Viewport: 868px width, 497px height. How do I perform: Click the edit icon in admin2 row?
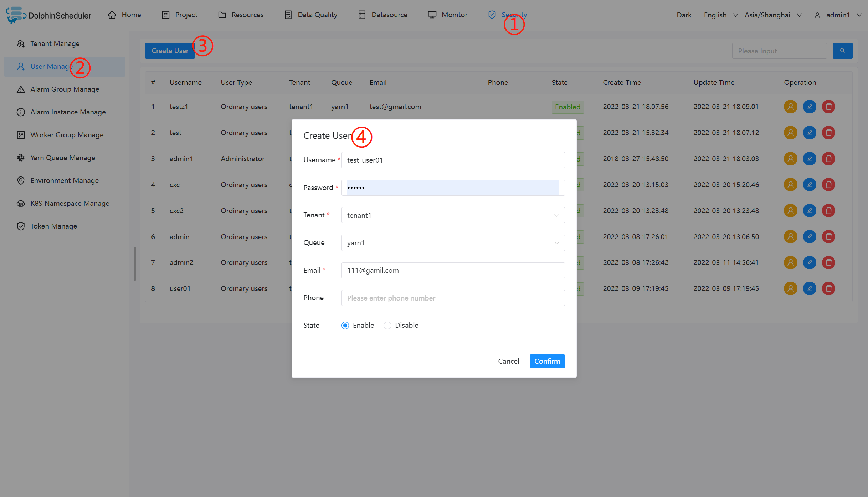(x=810, y=262)
